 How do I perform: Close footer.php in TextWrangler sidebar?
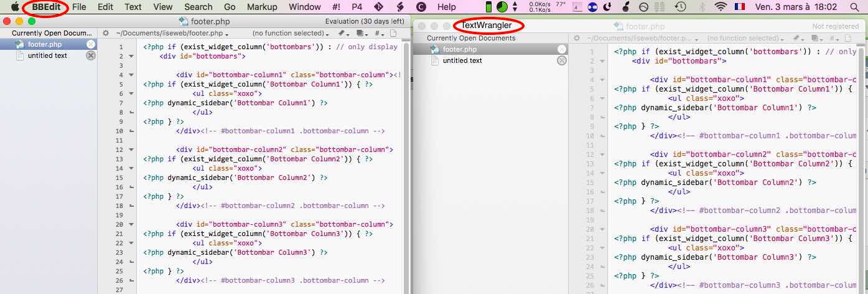coord(562,49)
